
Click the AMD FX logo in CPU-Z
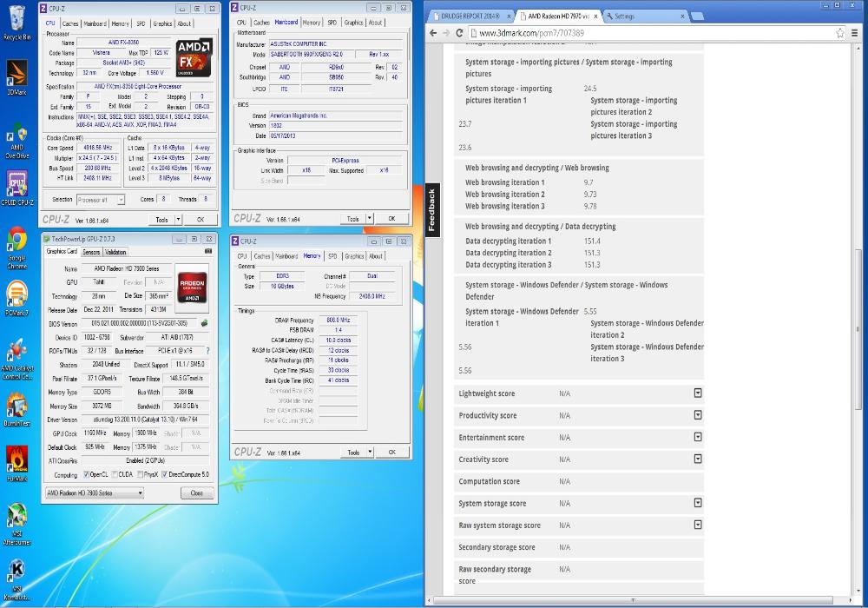[194, 57]
